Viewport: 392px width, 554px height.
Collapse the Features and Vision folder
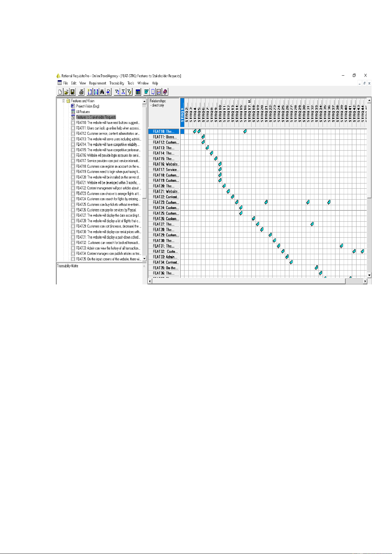click(x=64, y=101)
